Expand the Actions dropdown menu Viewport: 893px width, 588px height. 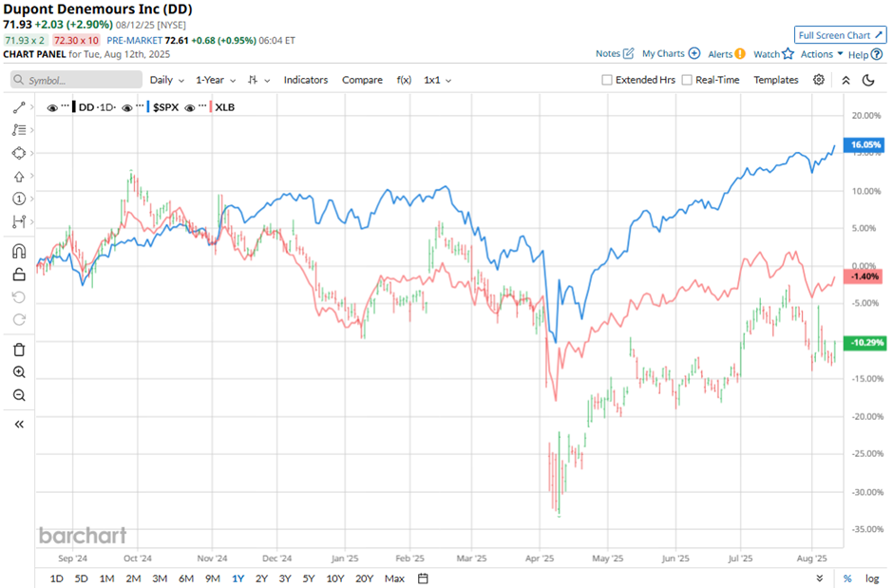(x=822, y=53)
